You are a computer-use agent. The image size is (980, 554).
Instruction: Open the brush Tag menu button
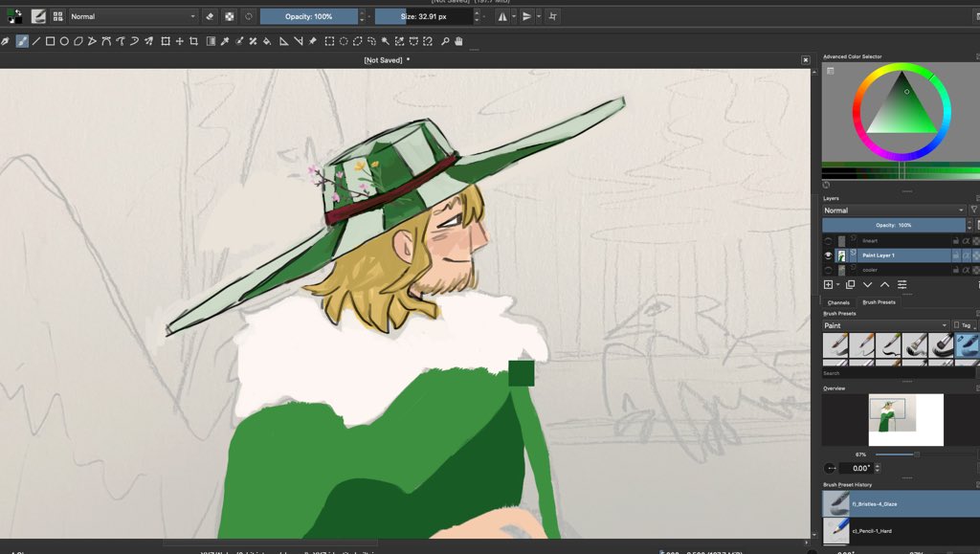(x=964, y=325)
